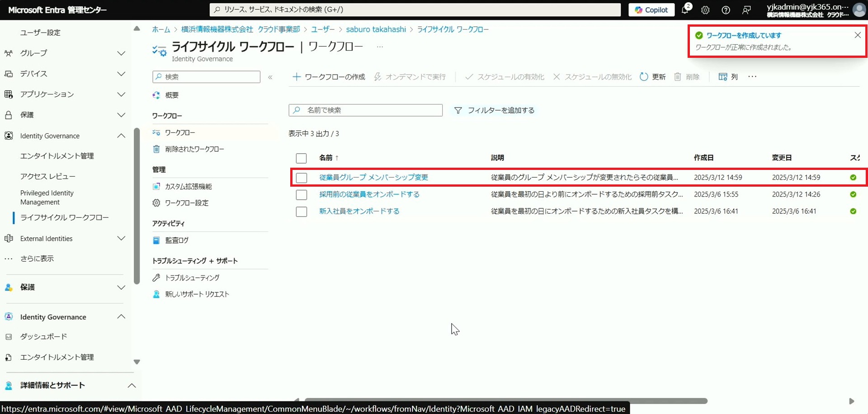Click the 削除 trash toolbar button
Viewport: 868px width, 414px height.
687,77
